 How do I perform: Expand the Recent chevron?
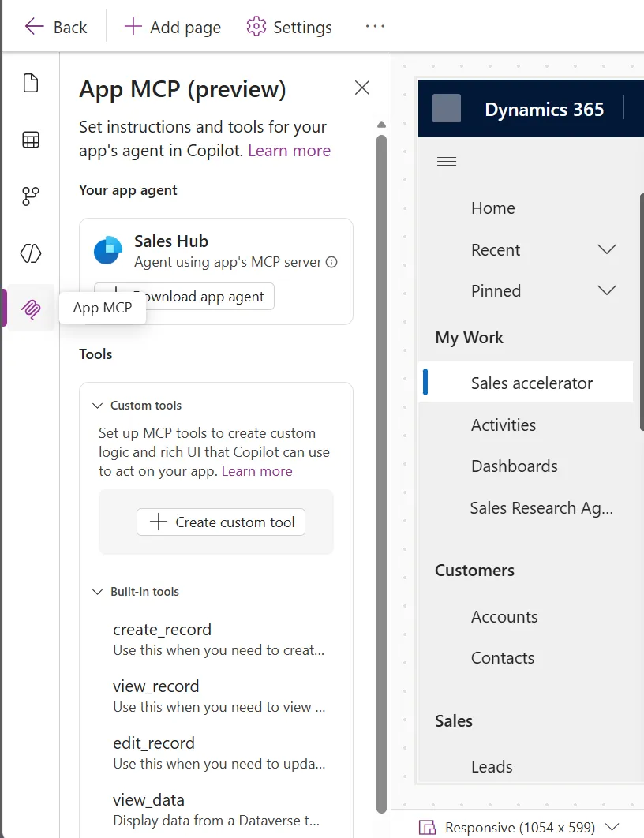(607, 249)
